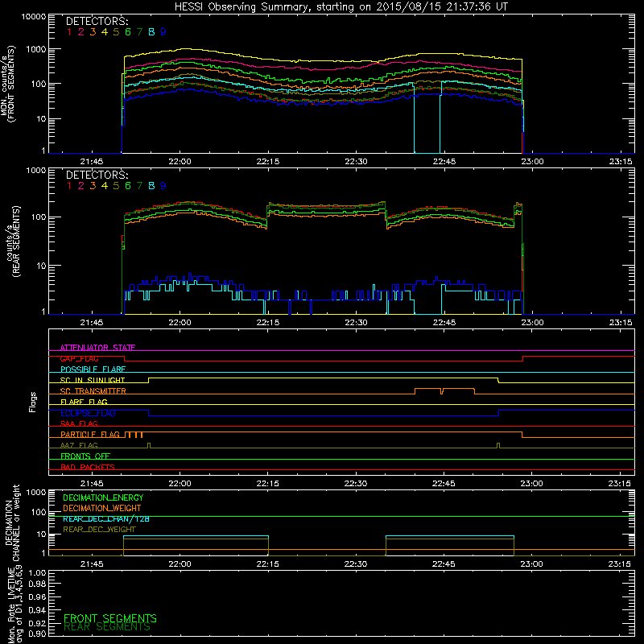Click the vertical Flags axis label
The width and height of the screenshot is (644, 644).
[x=33, y=402]
